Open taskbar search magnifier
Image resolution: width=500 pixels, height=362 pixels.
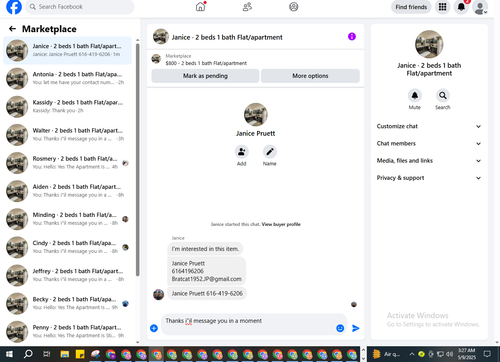28,354
